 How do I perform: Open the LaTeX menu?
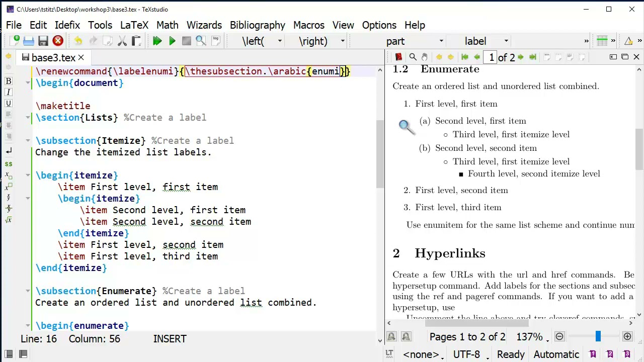[134, 25]
